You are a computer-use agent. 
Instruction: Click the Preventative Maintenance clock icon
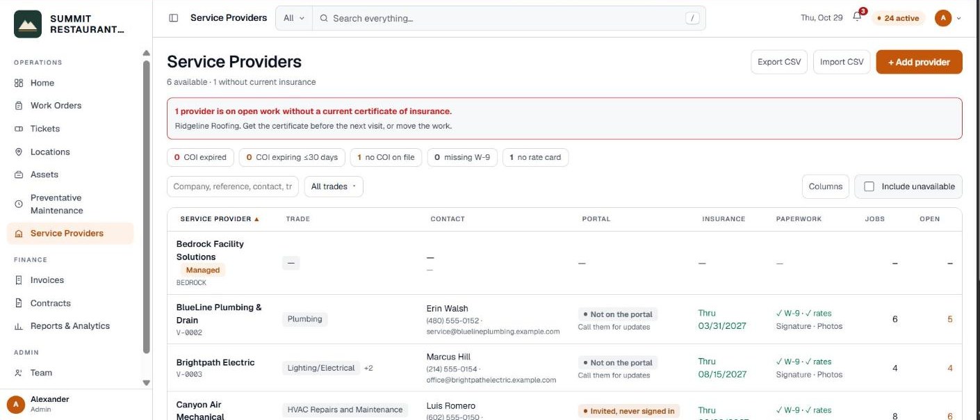point(19,204)
